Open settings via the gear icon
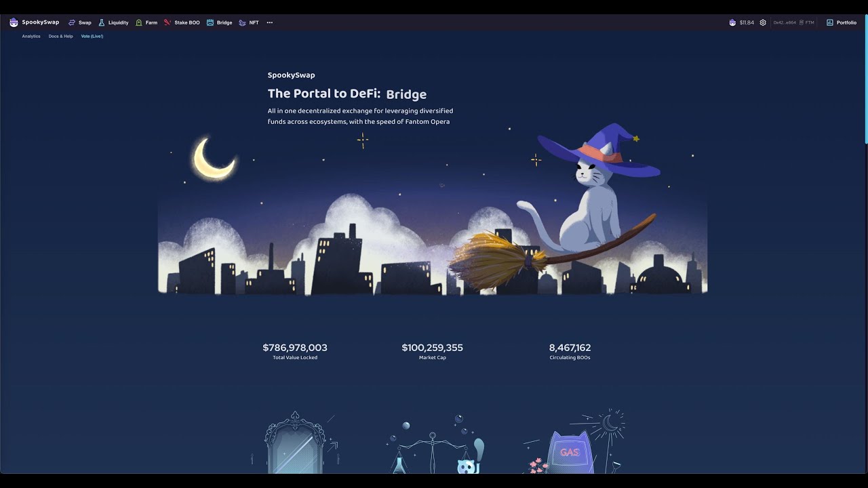 [x=763, y=22]
